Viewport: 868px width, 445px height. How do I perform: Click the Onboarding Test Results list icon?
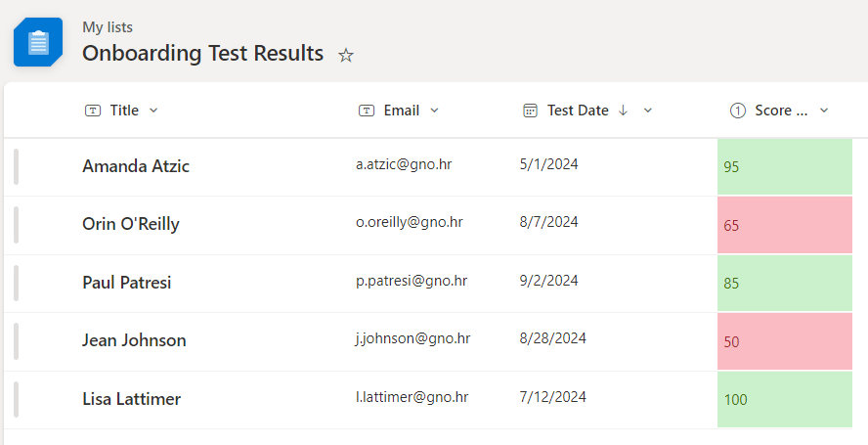tap(38, 42)
